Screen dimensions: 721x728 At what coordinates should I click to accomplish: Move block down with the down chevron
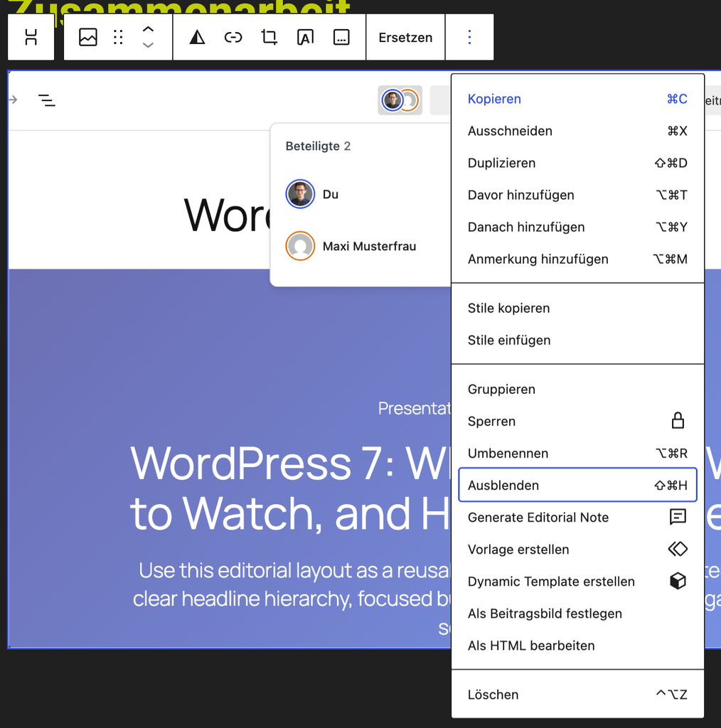click(x=148, y=45)
